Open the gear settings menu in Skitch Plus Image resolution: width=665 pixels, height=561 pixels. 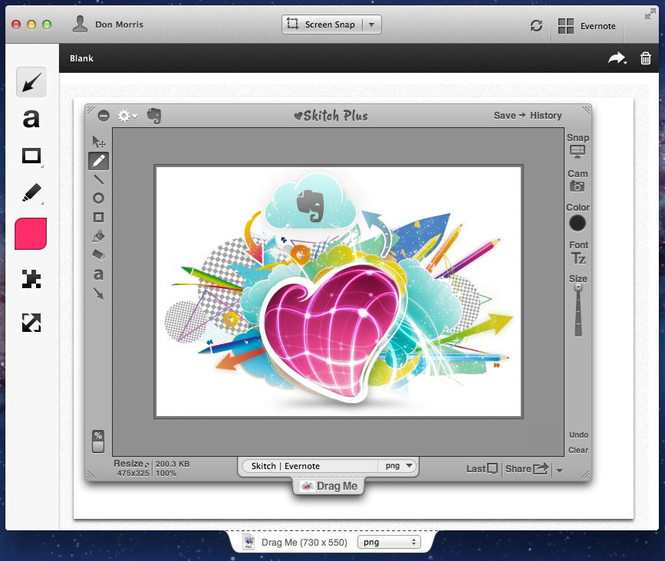coord(127,115)
